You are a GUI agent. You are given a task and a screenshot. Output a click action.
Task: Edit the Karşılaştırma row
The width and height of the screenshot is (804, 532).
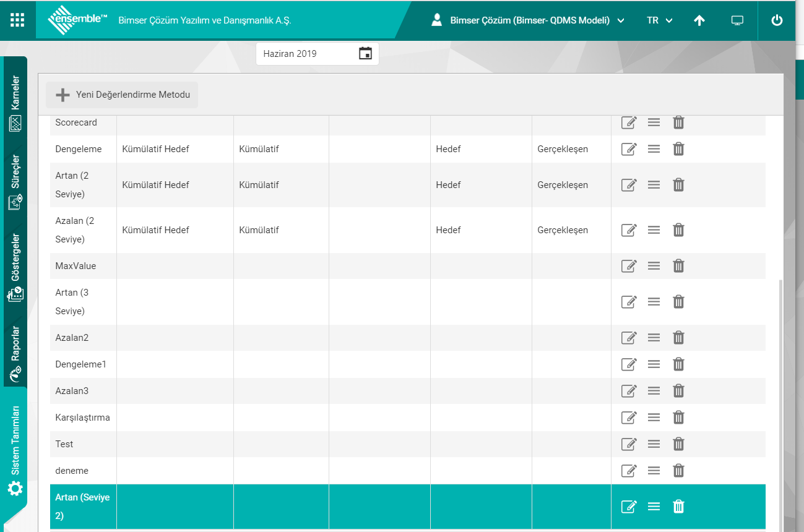[628, 418]
